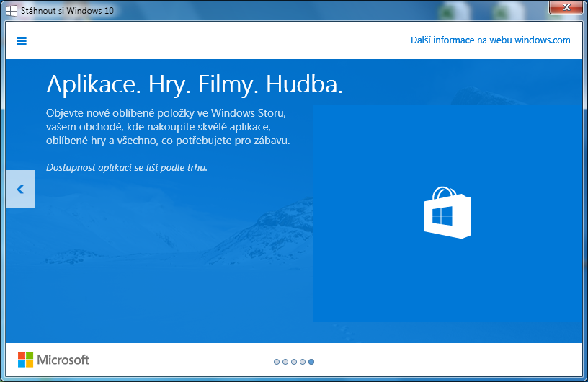Click heading Aplikace. Hry. Filmy. Hudba.
The image size is (588, 382).
click(195, 84)
